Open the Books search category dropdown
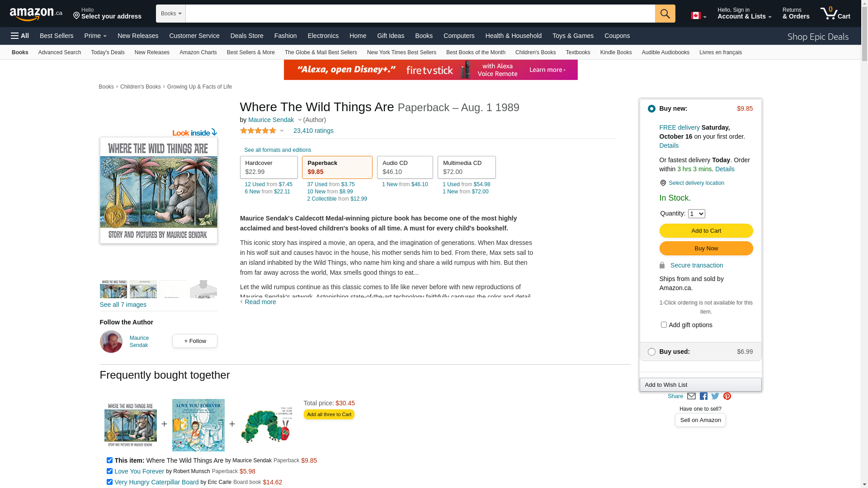868x488 pixels. click(x=171, y=14)
